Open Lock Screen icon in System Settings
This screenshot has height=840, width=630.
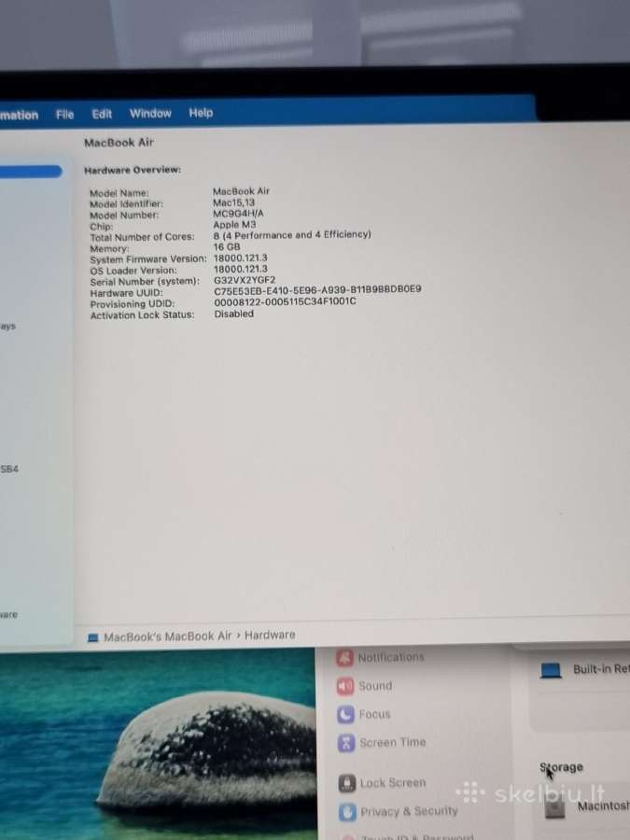click(347, 783)
